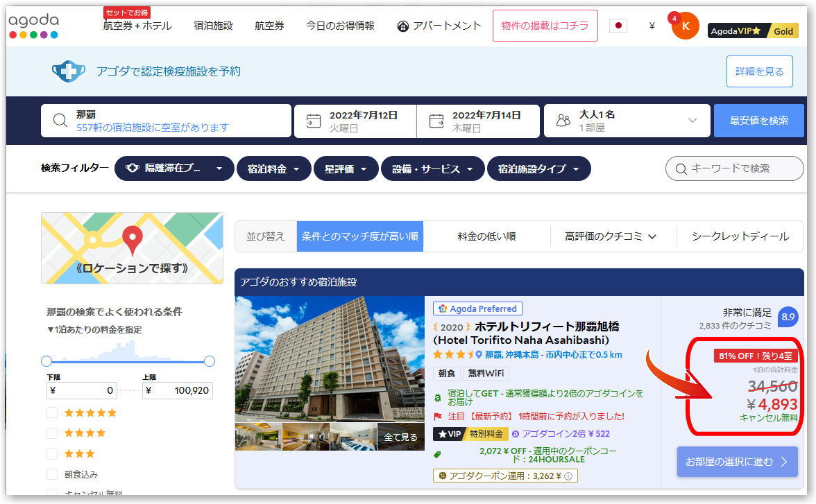Click the キーワードで検索 input field
816x504 pixels.
[734, 168]
